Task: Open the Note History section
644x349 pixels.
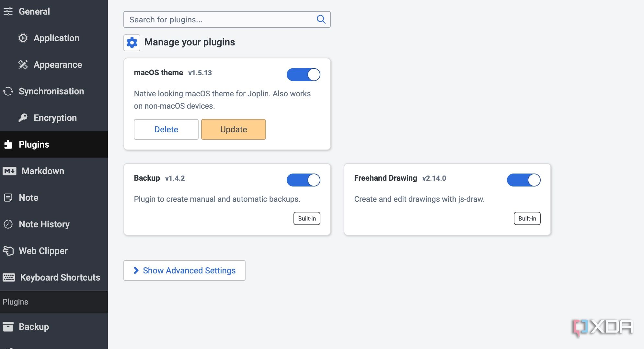Action: click(x=54, y=224)
